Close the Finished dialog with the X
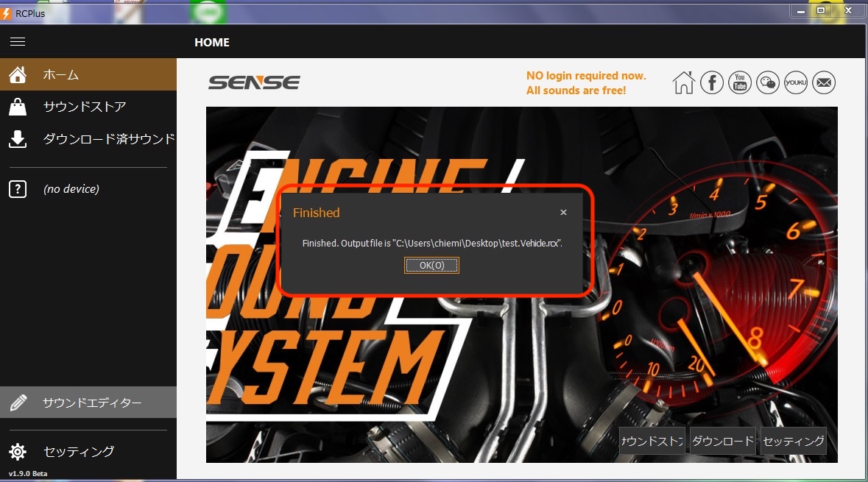The height and width of the screenshot is (482, 868). pyautogui.click(x=563, y=213)
